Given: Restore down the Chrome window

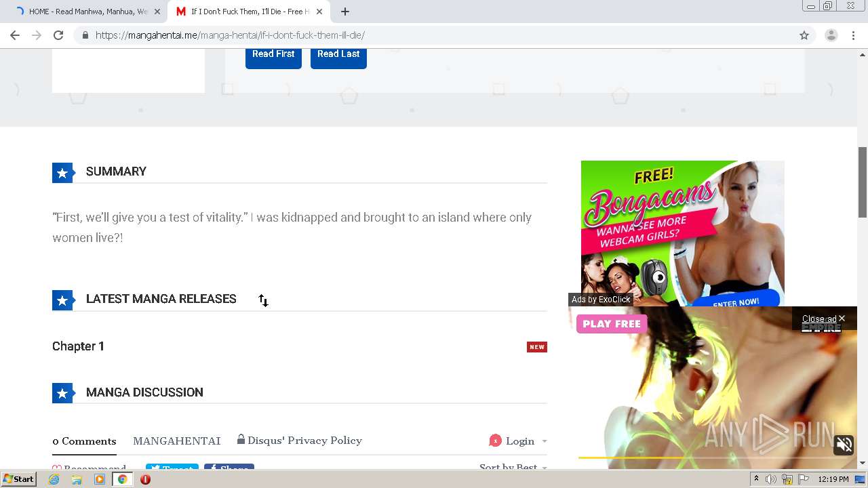Looking at the screenshot, I should pos(828,6).
